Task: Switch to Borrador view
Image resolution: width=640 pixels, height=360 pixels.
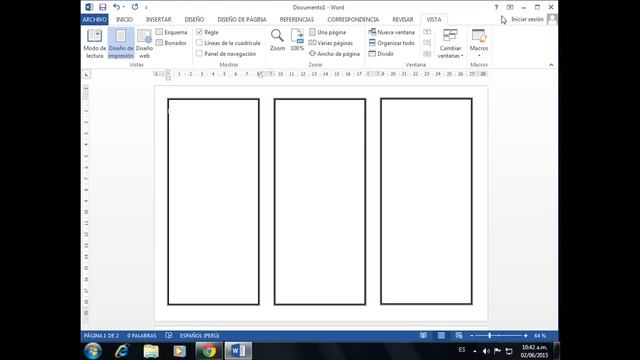Action: click(x=171, y=43)
